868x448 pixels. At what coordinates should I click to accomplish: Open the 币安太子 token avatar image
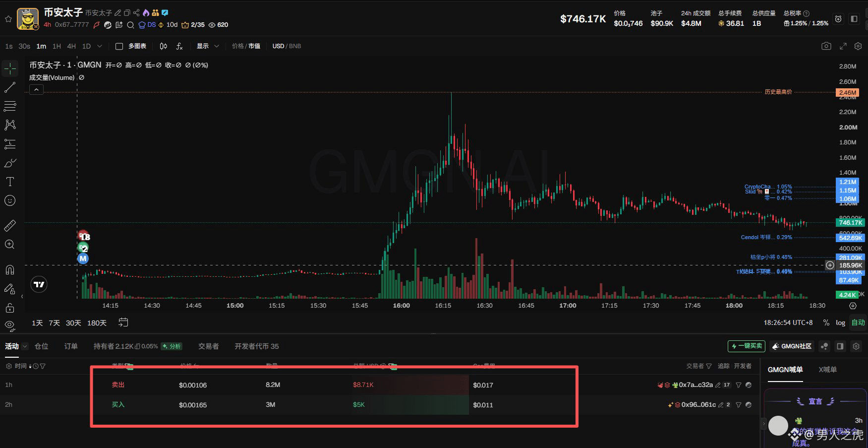coord(28,19)
